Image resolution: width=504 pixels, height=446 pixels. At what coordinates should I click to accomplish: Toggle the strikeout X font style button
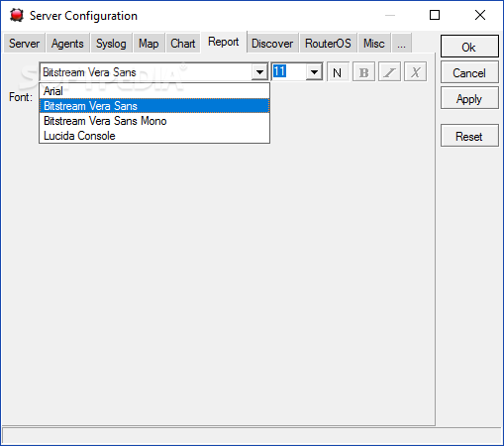pyautogui.click(x=415, y=71)
